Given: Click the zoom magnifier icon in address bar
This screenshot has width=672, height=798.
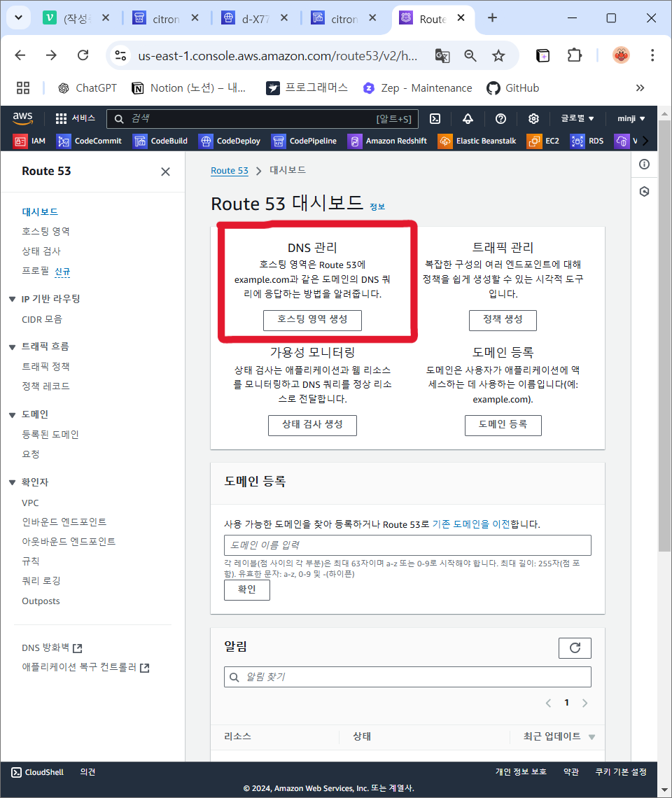Looking at the screenshot, I should (470, 55).
